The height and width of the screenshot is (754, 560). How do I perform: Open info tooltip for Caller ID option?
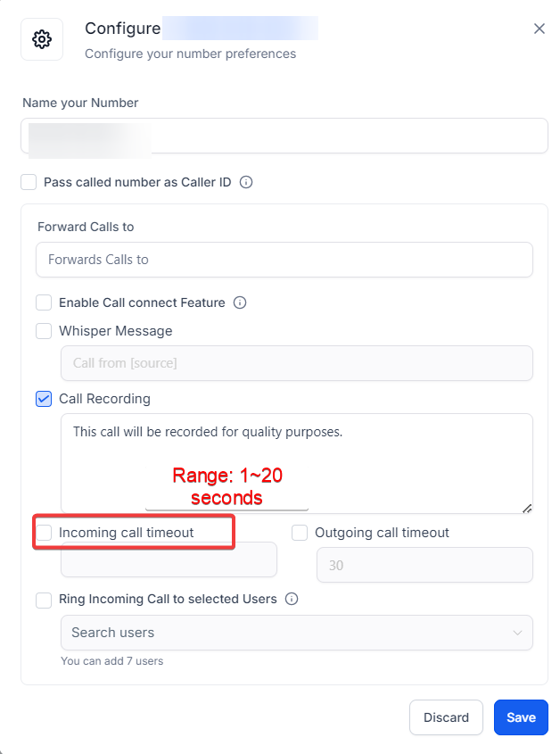[x=246, y=182]
